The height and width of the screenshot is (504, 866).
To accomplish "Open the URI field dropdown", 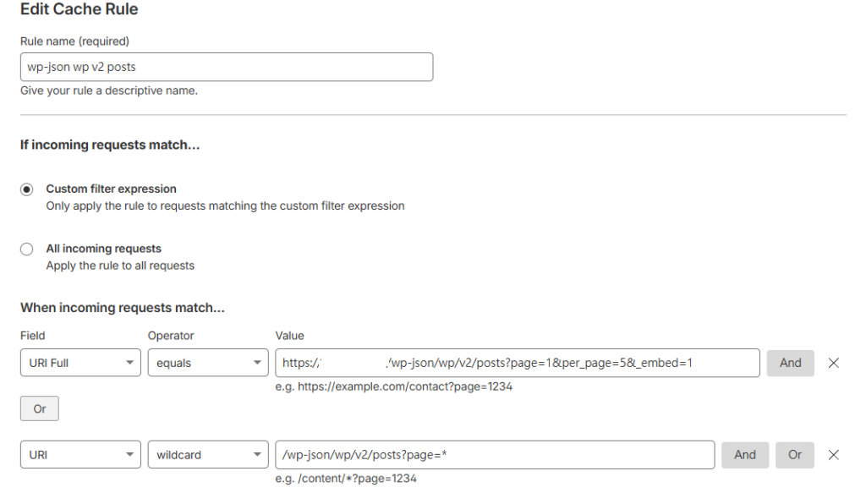I will [x=80, y=454].
